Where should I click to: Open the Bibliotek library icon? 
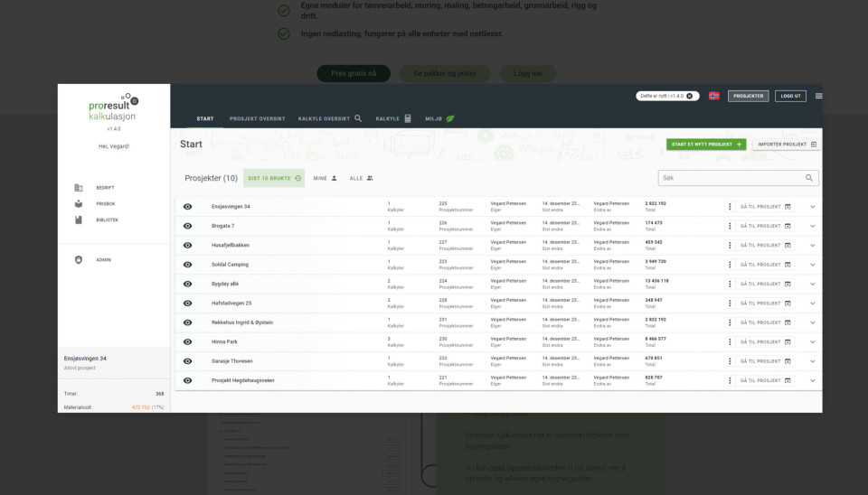pos(78,219)
